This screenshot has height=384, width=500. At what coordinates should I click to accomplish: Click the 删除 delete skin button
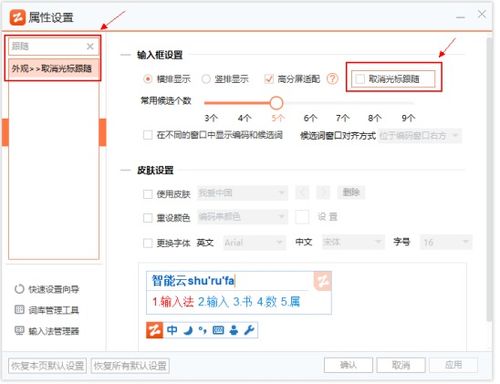pyautogui.click(x=351, y=192)
